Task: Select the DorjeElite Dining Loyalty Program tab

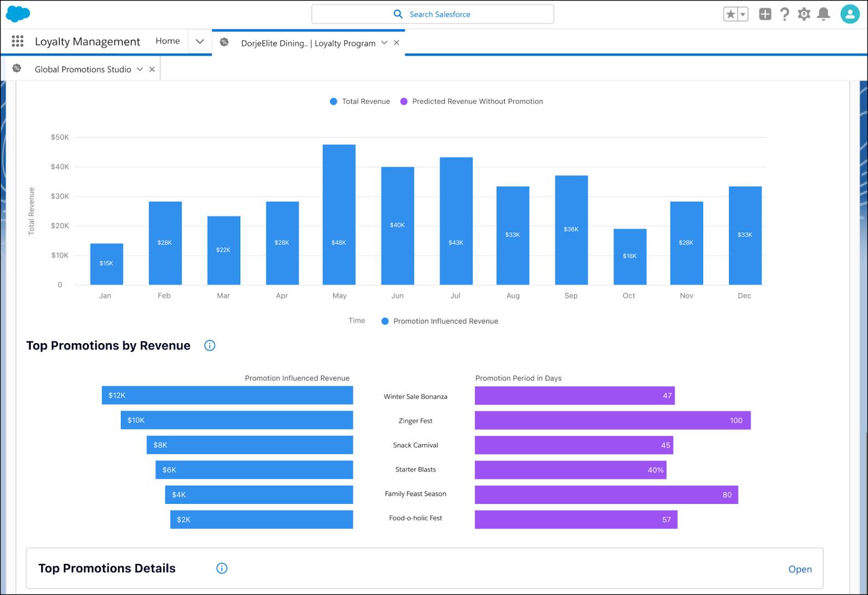Action: click(308, 43)
